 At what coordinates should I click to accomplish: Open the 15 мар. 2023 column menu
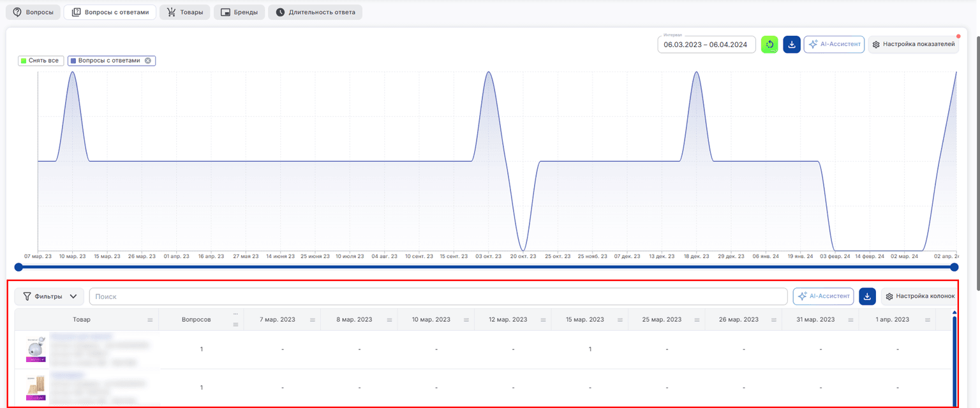click(620, 320)
